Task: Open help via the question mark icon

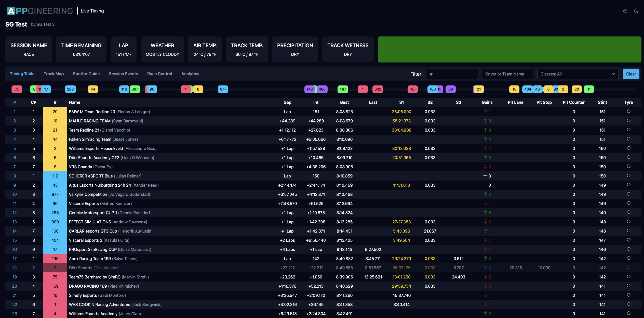Action: pyautogui.click(x=625, y=11)
